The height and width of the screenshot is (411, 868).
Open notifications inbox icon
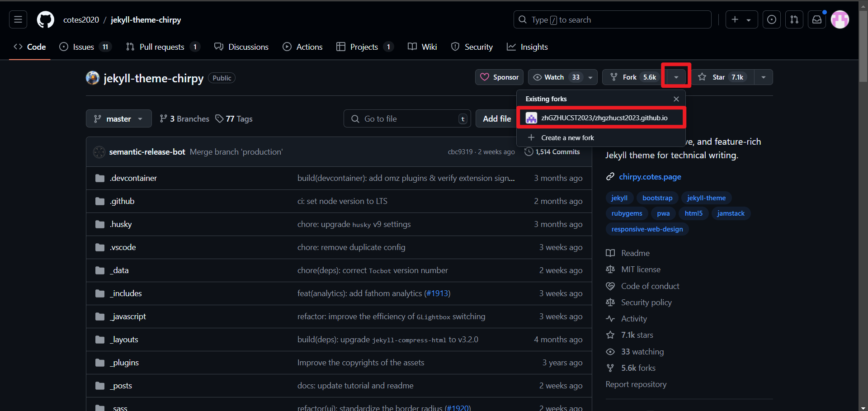pos(817,19)
